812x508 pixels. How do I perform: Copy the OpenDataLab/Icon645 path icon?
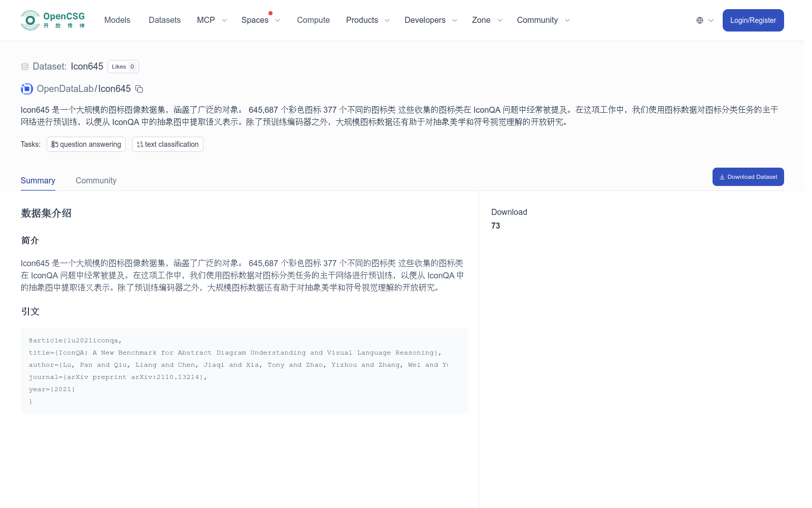[139, 89]
